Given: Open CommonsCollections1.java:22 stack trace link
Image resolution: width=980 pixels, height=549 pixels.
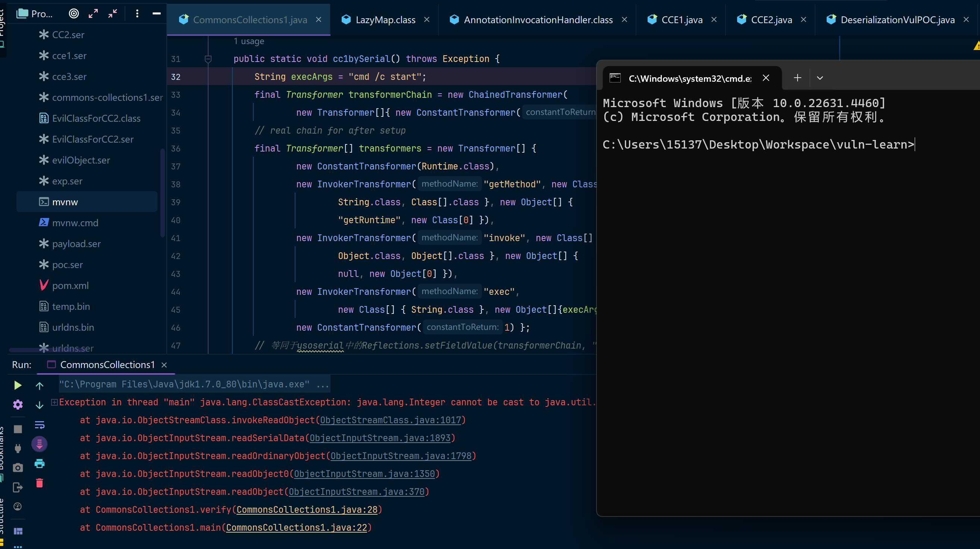Looking at the screenshot, I should click(x=297, y=527).
